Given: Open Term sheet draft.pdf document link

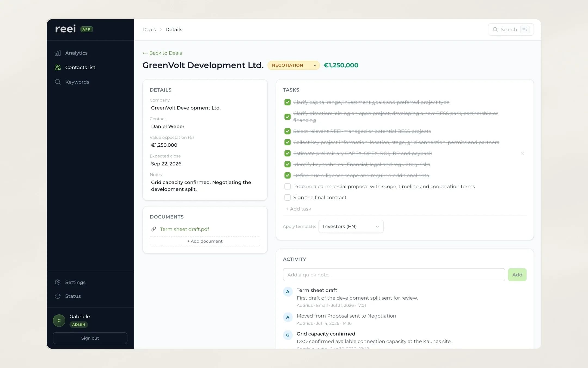Looking at the screenshot, I should pyautogui.click(x=185, y=229).
